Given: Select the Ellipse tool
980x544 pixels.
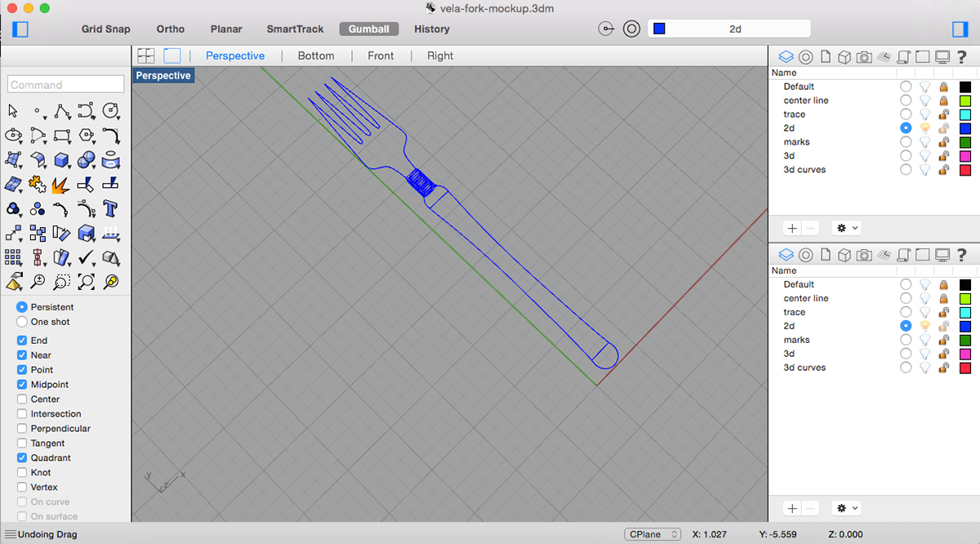Looking at the screenshot, I should coord(13,135).
